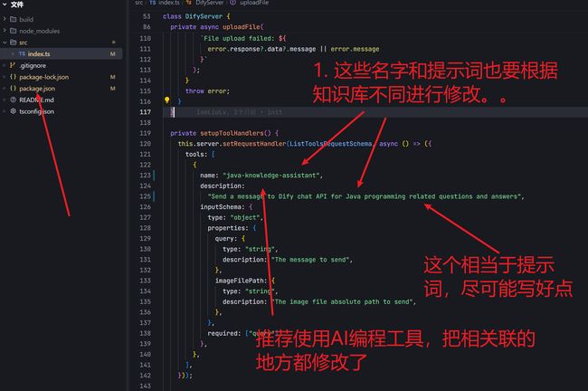Expand the node_modules folder chevron

[5, 31]
